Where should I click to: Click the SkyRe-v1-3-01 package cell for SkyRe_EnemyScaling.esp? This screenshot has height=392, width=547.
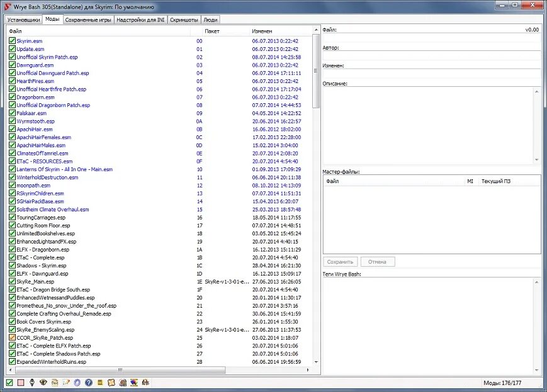point(227,330)
